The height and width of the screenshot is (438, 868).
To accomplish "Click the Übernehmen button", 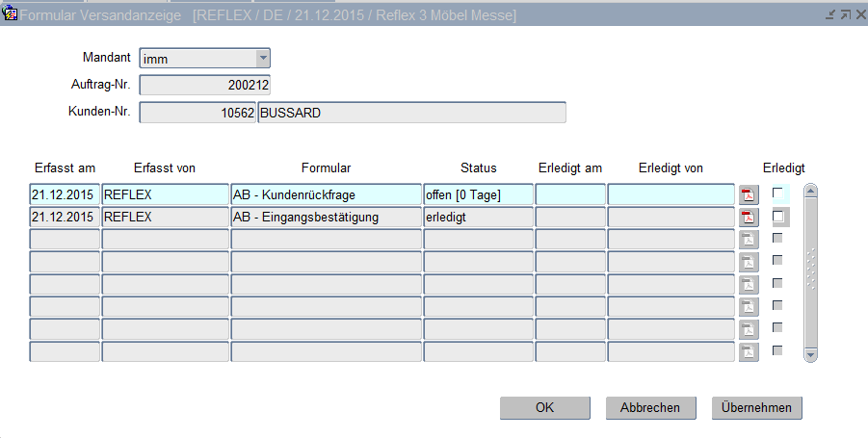I will click(756, 407).
